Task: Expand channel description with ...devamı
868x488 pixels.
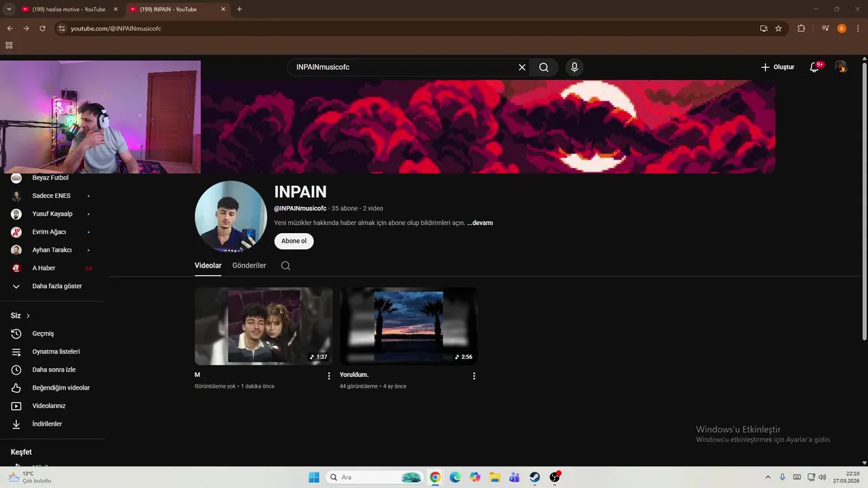Action: 480,223
